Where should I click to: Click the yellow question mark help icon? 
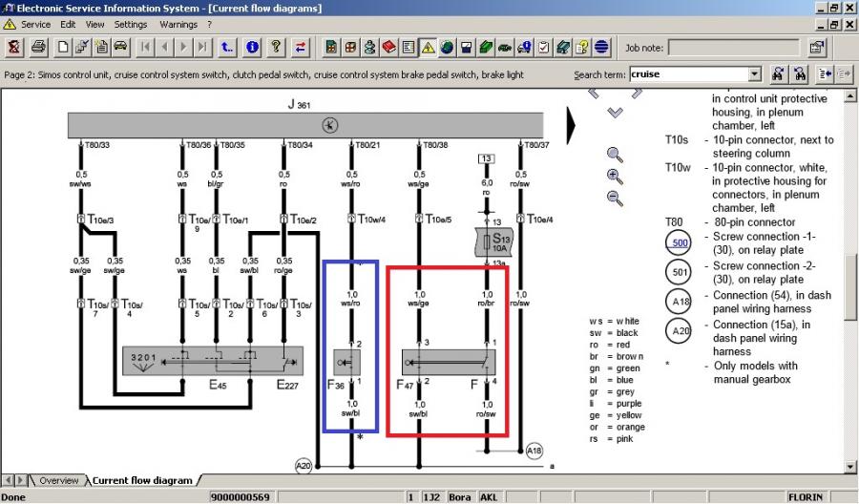point(276,47)
